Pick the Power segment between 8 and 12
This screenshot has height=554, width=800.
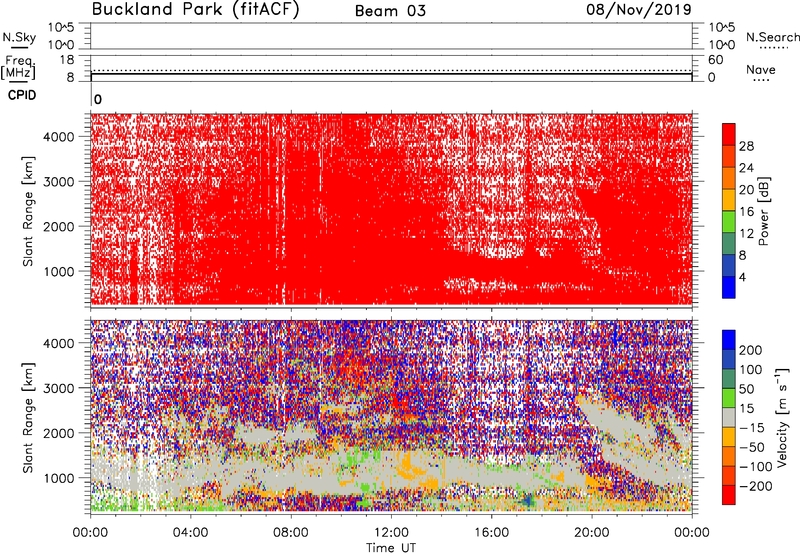pos(729,244)
